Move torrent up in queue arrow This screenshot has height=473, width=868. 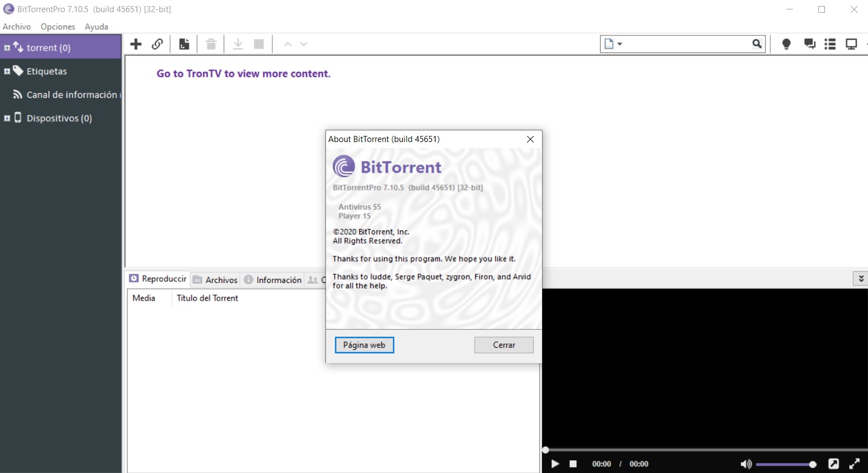tap(287, 44)
